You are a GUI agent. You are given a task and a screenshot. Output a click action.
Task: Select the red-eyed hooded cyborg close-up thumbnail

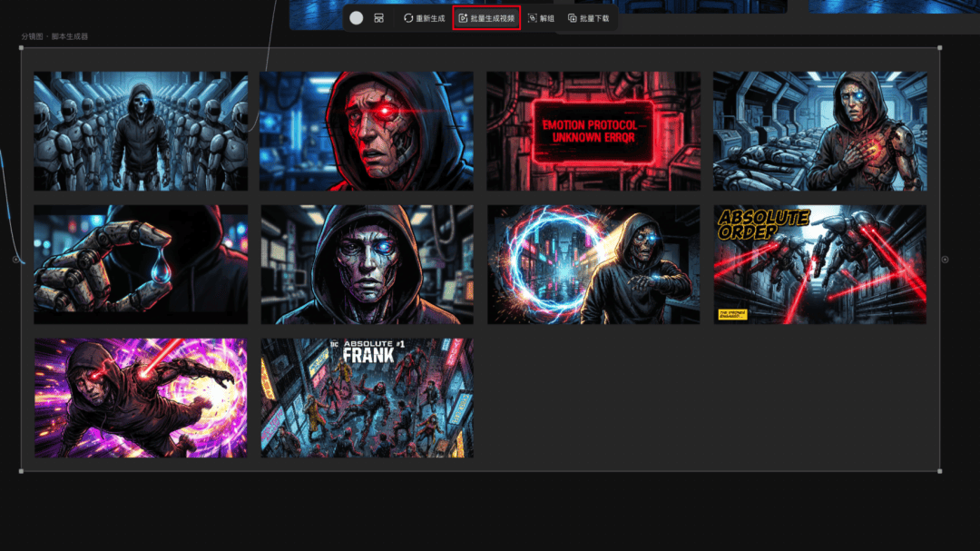[367, 131]
